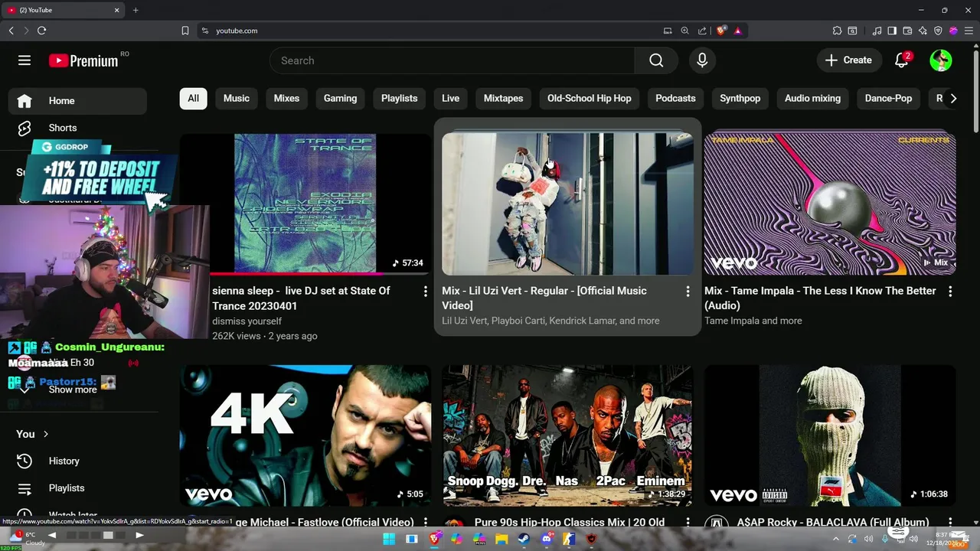This screenshot has width=980, height=551.
Task: Open options for Pure 90s Hip-Hop mix
Action: 688,522
